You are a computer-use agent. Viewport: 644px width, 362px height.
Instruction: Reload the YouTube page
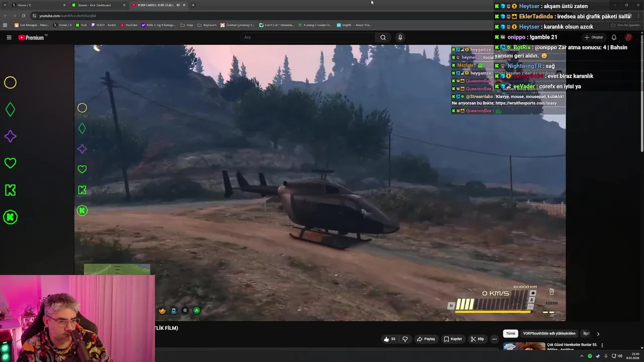point(23,16)
